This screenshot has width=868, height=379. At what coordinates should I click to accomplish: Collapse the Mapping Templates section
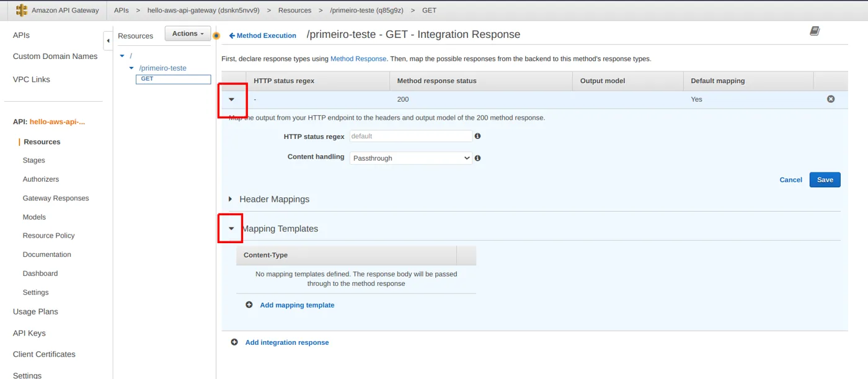click(x=231, y=229)
